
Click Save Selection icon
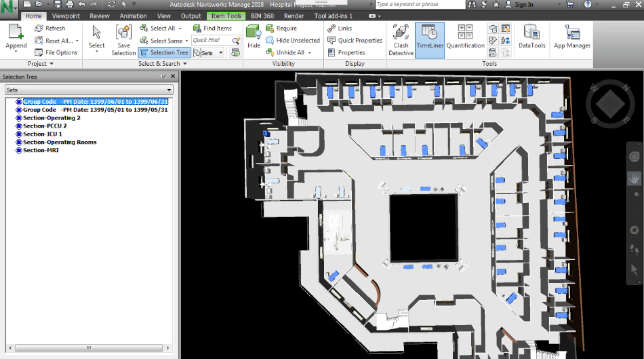point(123,39)
